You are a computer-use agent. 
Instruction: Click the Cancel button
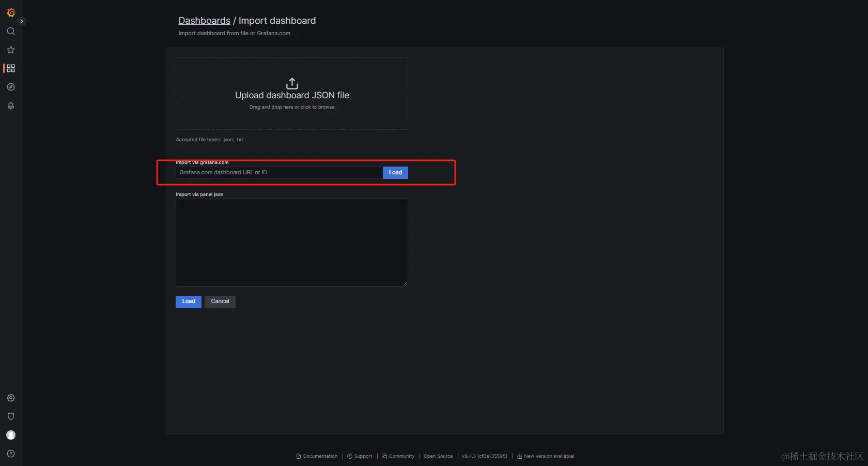click(x=220, y=302)
